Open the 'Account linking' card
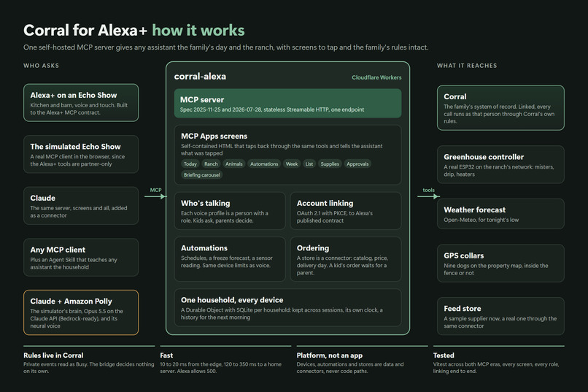588x392 pixels. [x=346, y=211]
